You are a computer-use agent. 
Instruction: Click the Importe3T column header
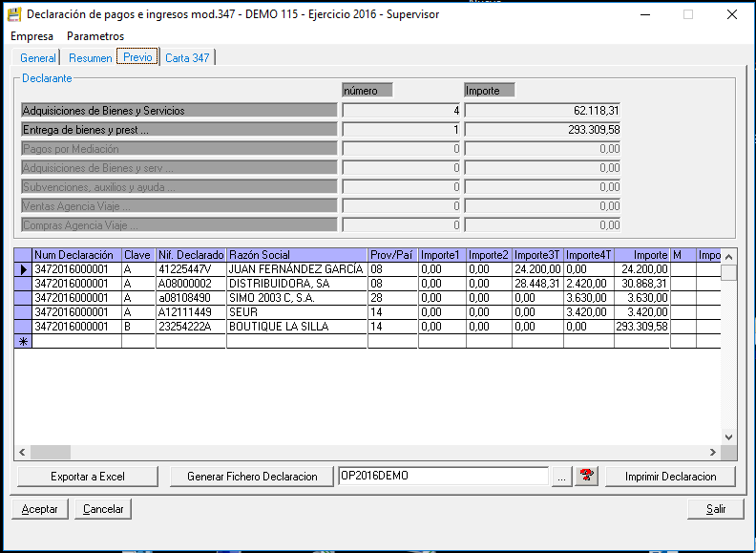[537, 255]
